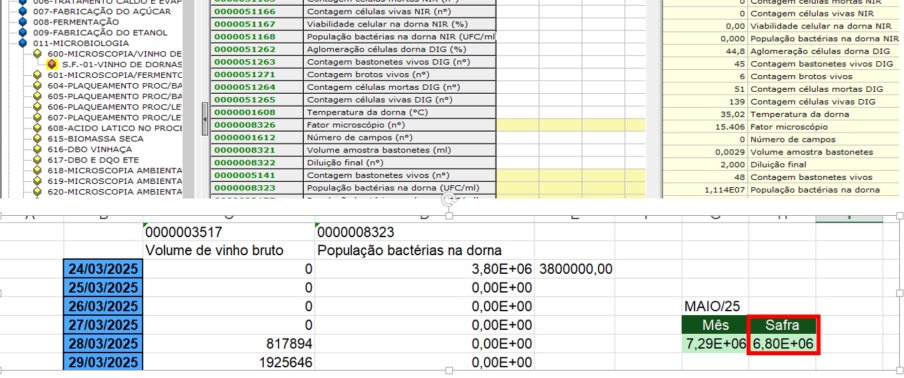Select code 0000051262 in the table
Viewport: 904px width, 378px height.
tap(257, 49)
